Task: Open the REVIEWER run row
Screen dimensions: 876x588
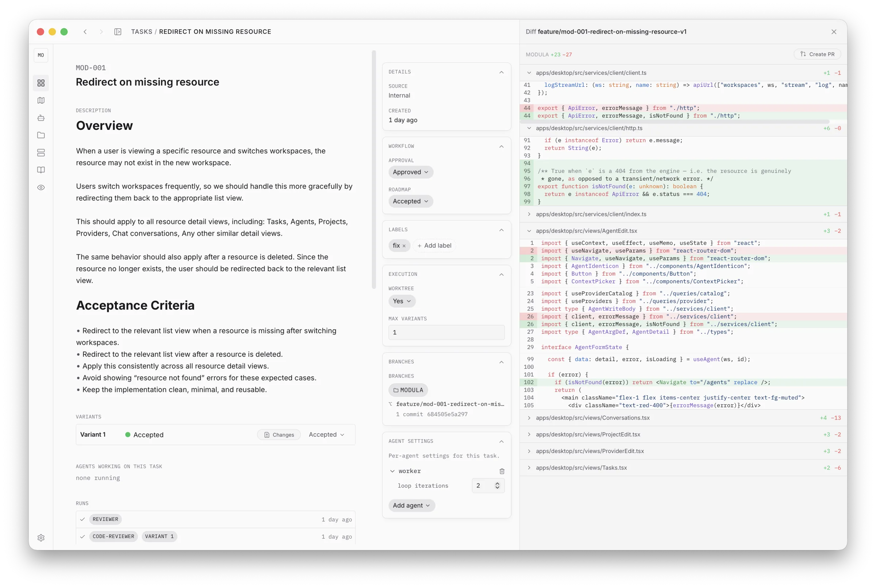Action: (x=215, y=519)
